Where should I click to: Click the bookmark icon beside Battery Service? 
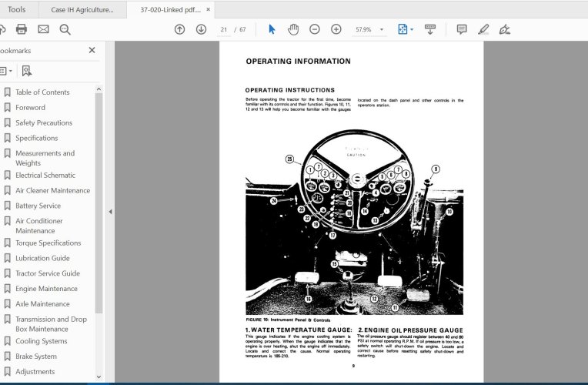(7, 206)
